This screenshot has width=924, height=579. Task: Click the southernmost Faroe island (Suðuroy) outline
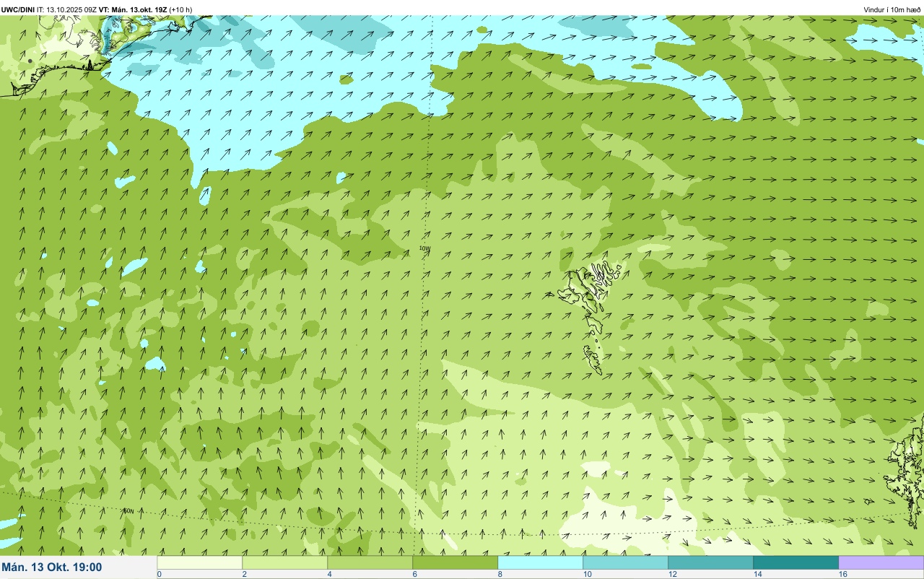click(x=593, y=360)
